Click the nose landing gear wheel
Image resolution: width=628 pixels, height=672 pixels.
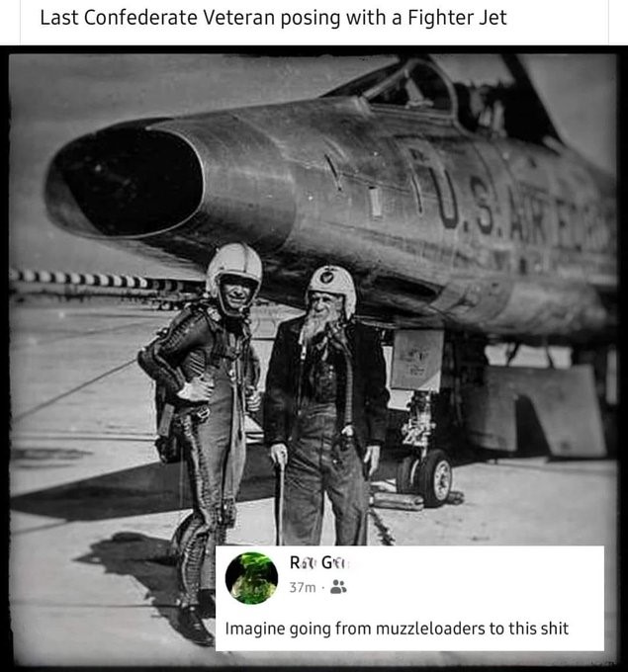click(434, 477)
